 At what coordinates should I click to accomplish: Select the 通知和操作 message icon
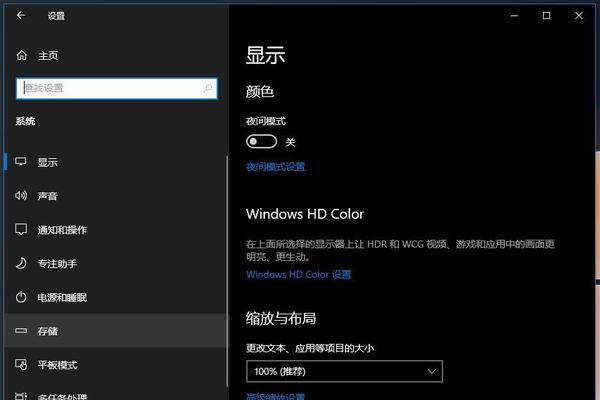tap(21, 229)
